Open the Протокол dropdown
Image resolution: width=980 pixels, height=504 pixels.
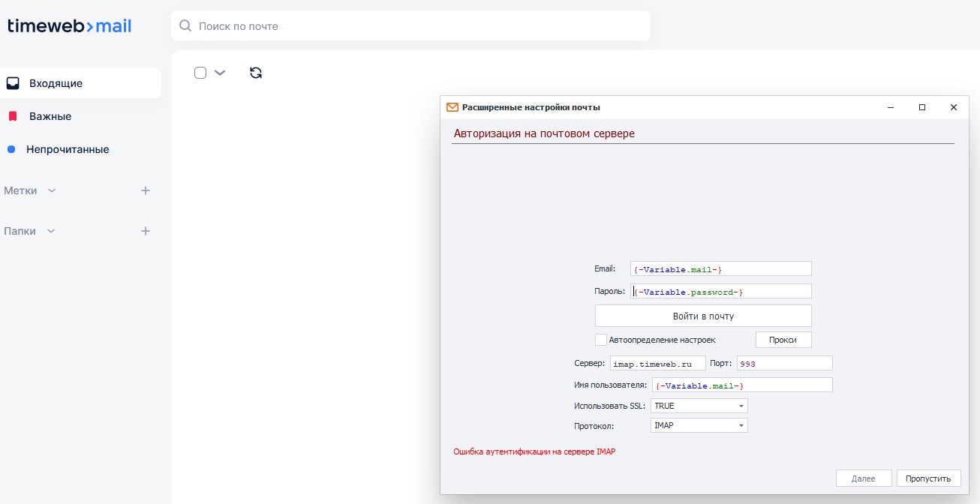pyautogui.click(x=699, y=425)
